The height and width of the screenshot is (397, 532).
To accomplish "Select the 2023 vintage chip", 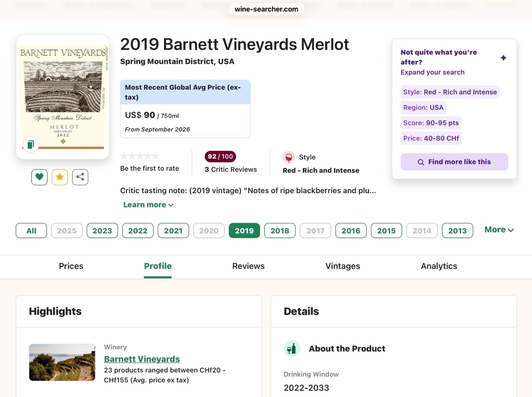I will pos(102,230).
